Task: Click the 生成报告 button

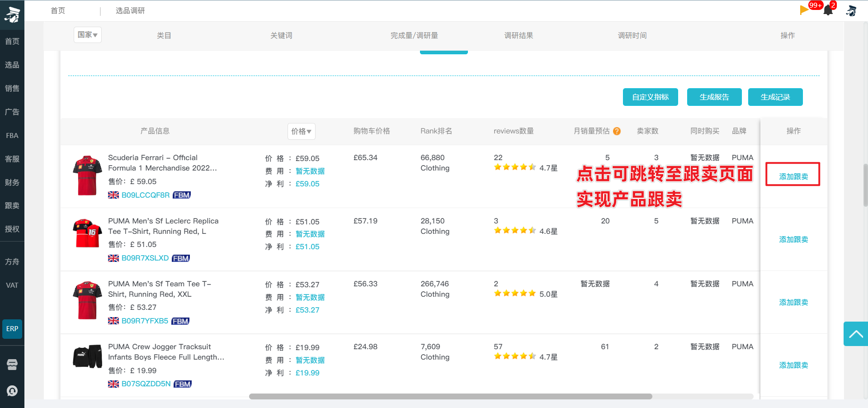Action: 714,97
